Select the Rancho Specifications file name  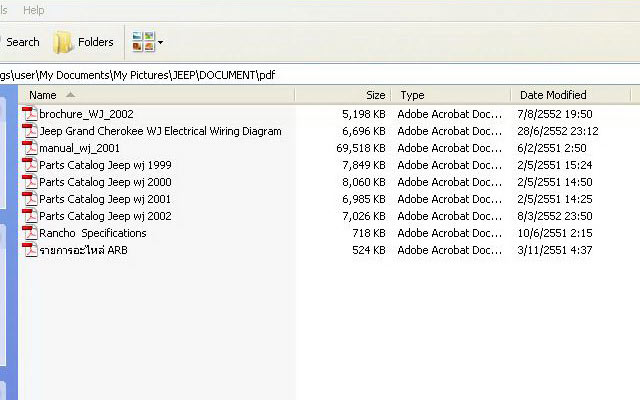[92, 233]
